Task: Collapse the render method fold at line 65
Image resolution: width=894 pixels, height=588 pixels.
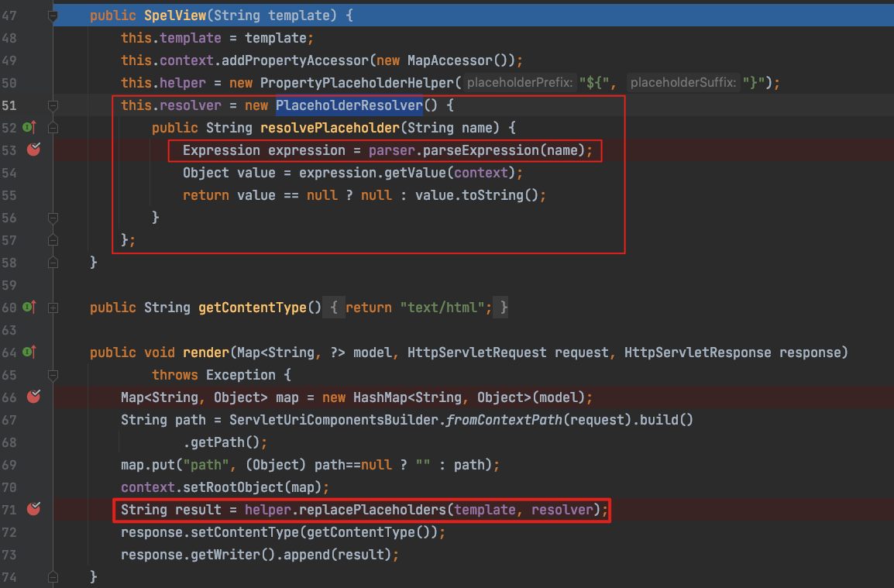Action: click(x=53, y=375)
